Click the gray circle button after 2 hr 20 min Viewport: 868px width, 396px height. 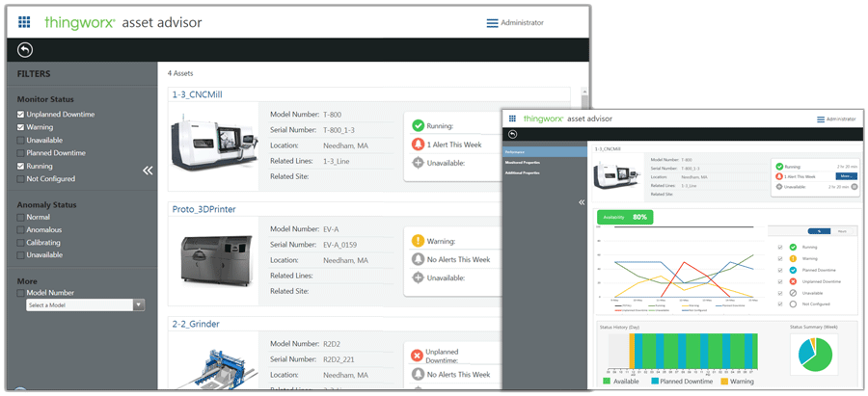[854, 187]
